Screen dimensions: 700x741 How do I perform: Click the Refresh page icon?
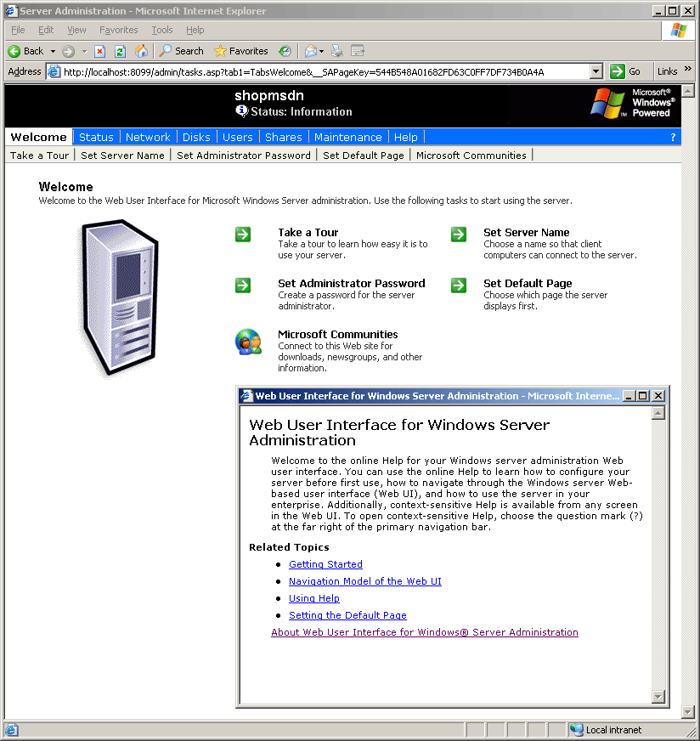(120, 51)
